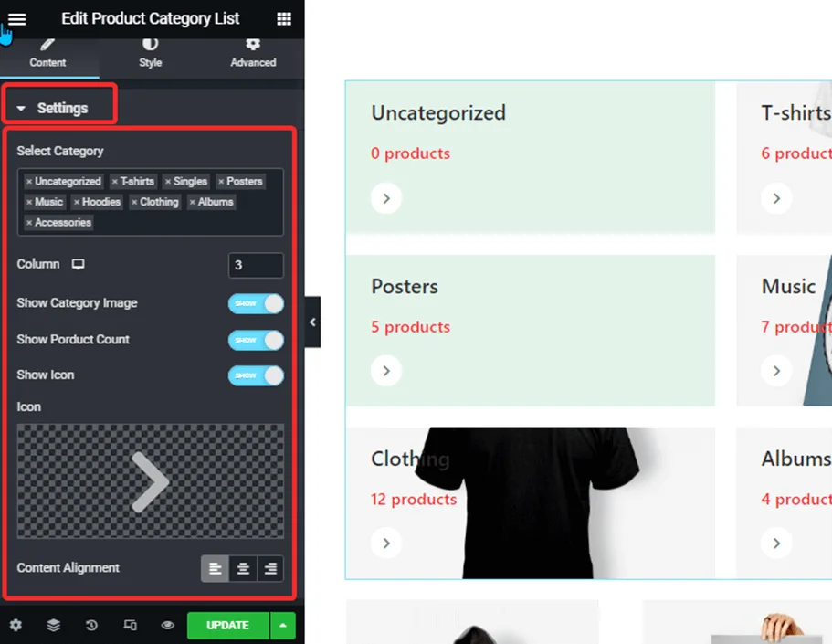Disable Show Category Image
The width and height of the screenshot is (832, 644).
[256, 303]
